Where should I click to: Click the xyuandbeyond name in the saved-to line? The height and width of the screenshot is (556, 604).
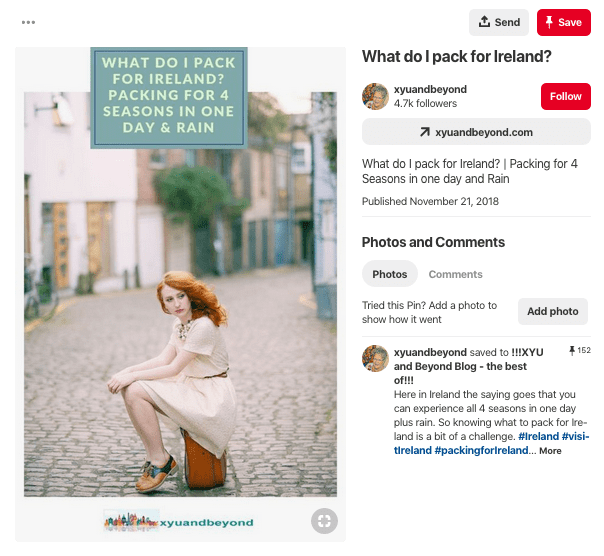[430, 352]
